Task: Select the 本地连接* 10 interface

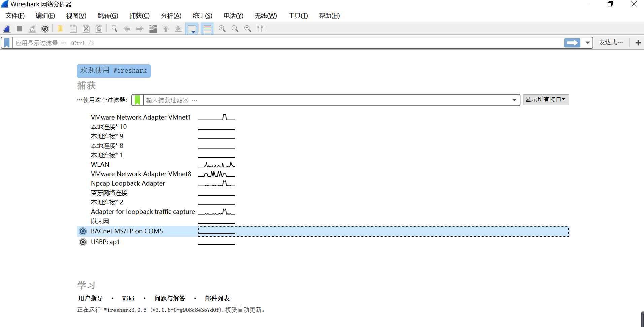Action: point(109,127)
